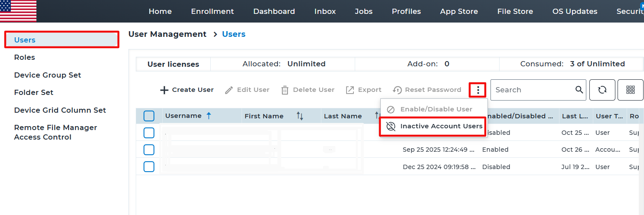Go to Device Group Set section
The width and height of the screenshot is (644, 215).
pyautogui.click(x=47, y=75)
